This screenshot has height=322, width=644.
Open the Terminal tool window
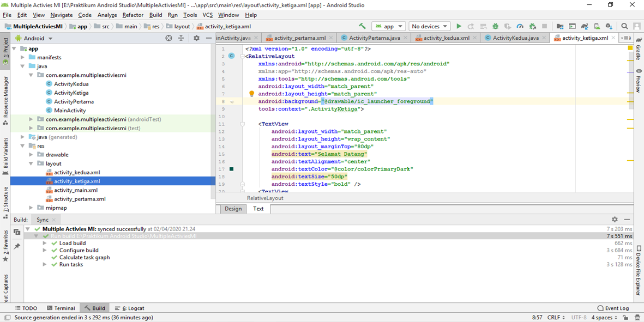[x=61, y=308]
